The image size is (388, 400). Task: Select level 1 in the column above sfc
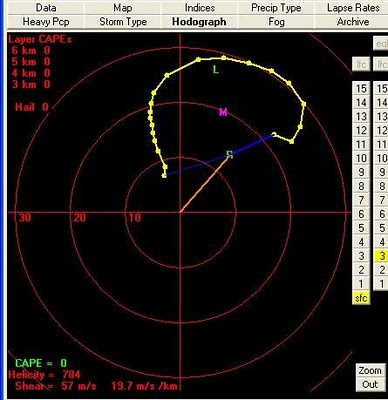tap(361, 284)
